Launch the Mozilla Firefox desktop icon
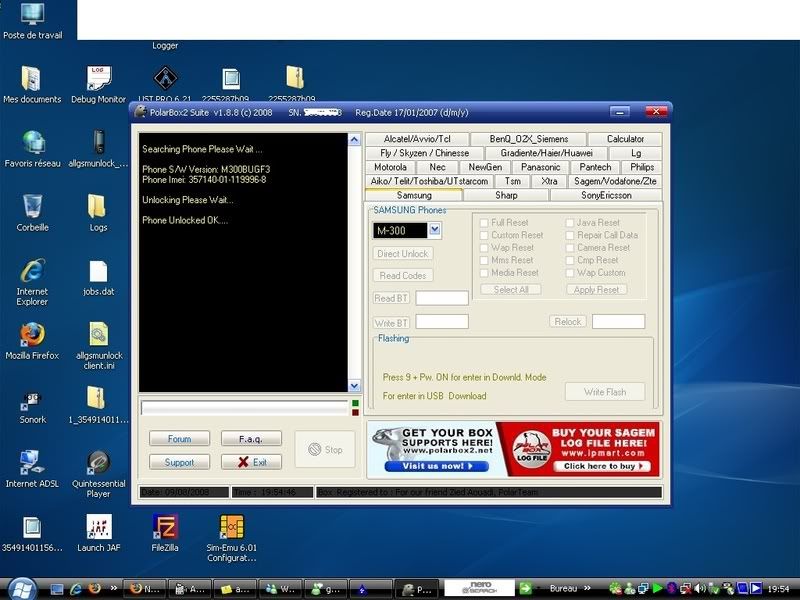Screen dimensions: 800x600 click(32, 341)
